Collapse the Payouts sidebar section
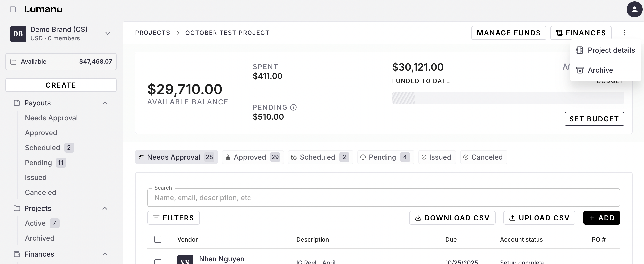 [105, 103]
